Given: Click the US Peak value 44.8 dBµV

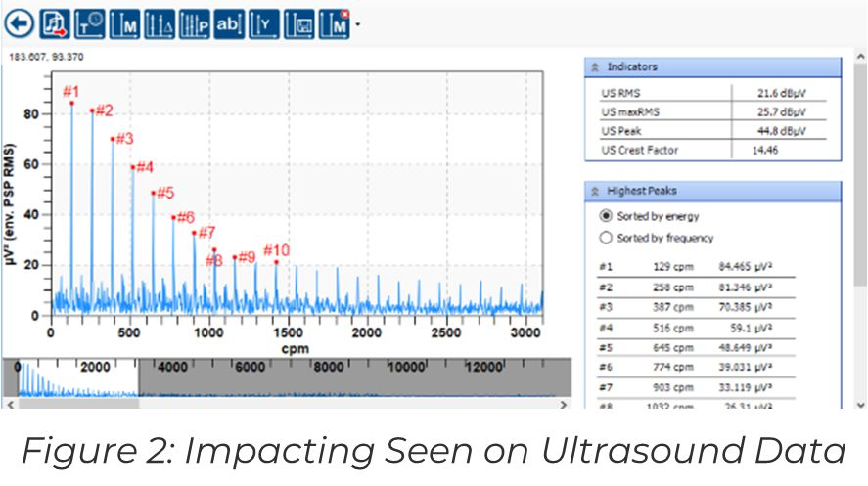Looking at the screenshot, I should click(x=781, y=131).
